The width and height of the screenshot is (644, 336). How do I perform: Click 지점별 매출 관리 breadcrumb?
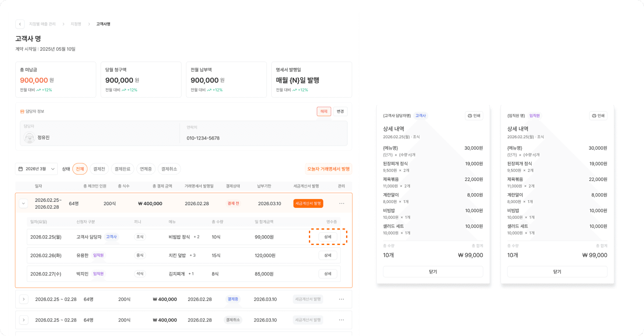coord(42,24)
